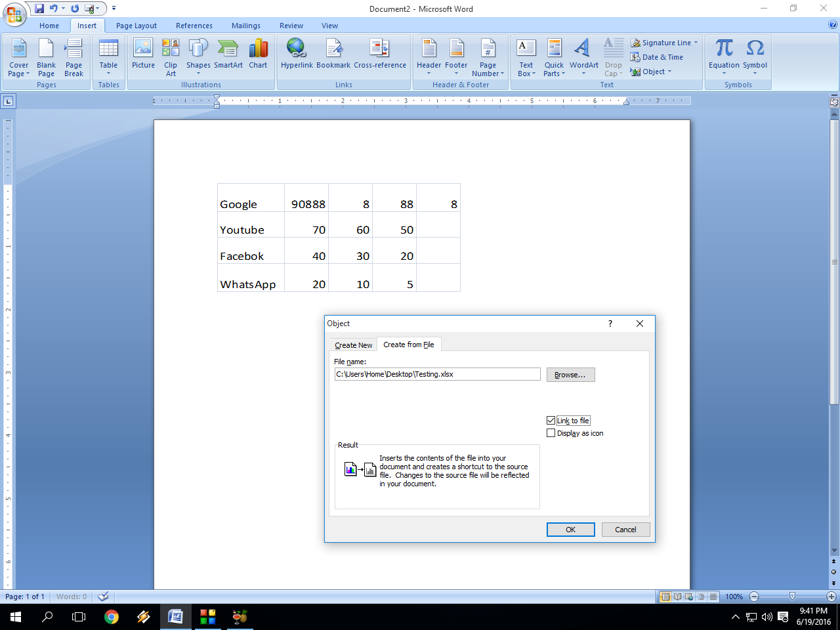Open the Clip Art pane
This screenshot has width=840, height=630.
tap(171, 58)
